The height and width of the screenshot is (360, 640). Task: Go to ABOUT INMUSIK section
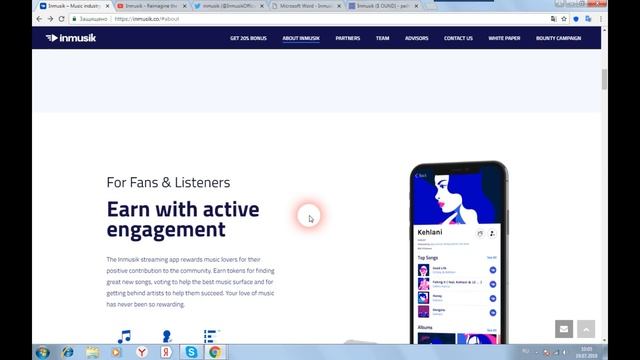click(x=301, y=38)
